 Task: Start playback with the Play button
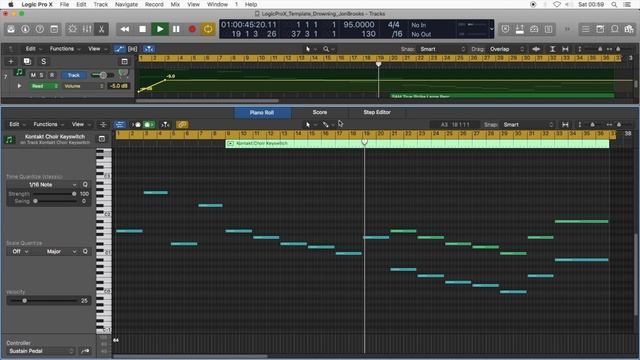point(160,29)
